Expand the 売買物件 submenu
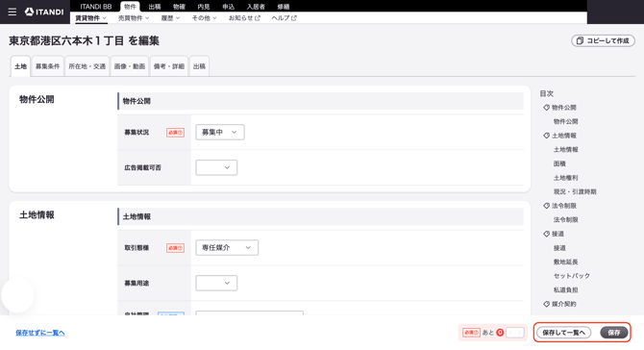This screenshot has width=644, height=350. (x=134, y=18)
